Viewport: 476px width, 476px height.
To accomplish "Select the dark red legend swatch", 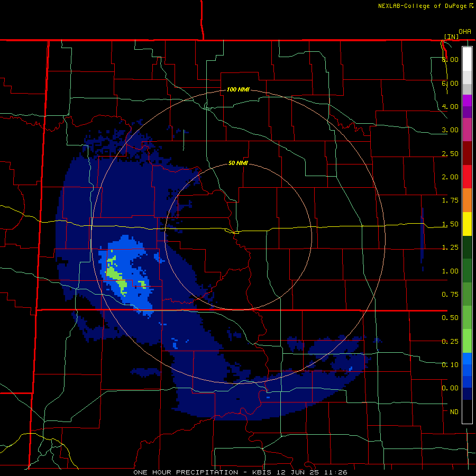I will [x=467, y=153].
